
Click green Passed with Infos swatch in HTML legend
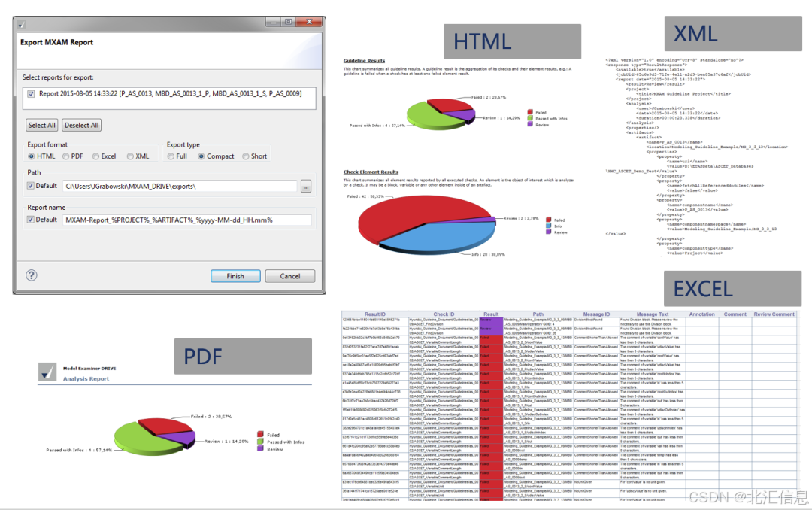(x=530, y=118)
